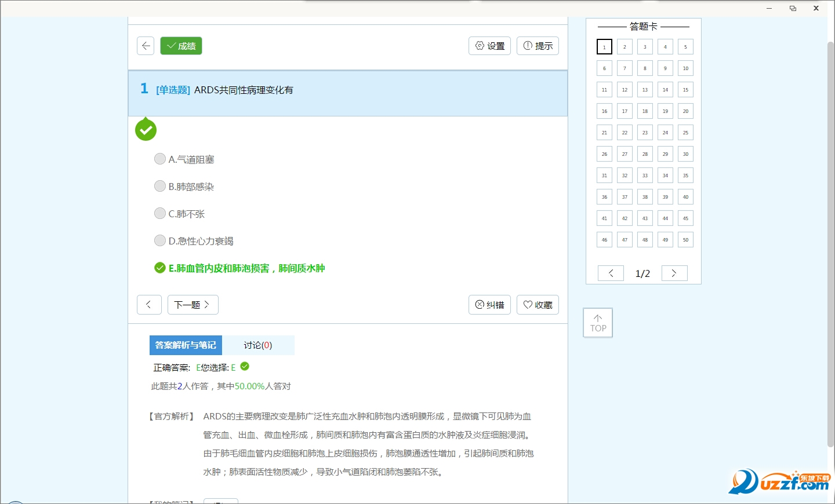Jump to question 5 in answer card

[x=685, y=47]
